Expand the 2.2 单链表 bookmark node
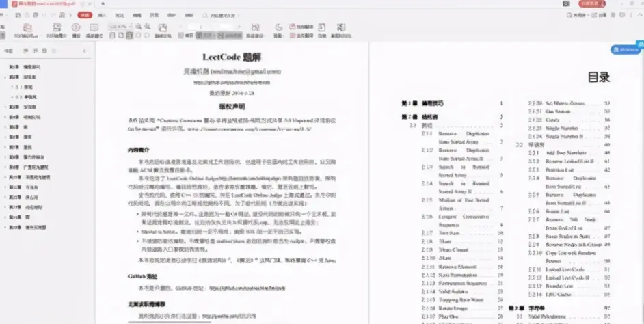This screenshot has height=324, width=644. (x=12, y=97)
